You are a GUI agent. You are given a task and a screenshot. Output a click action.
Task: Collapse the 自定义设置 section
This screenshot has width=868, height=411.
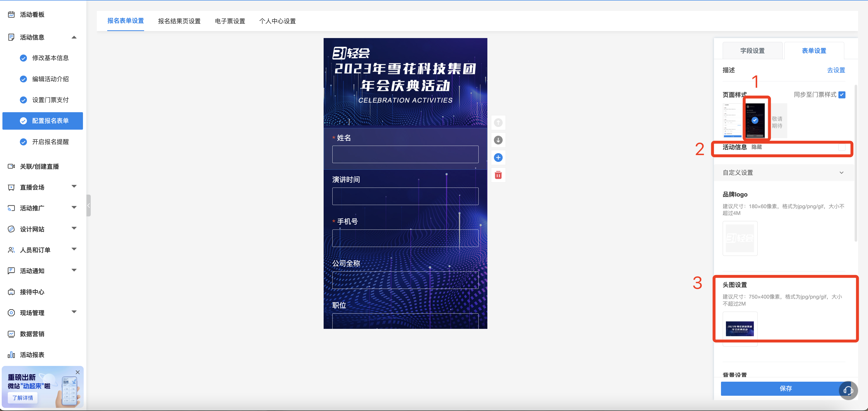[841, 173]
